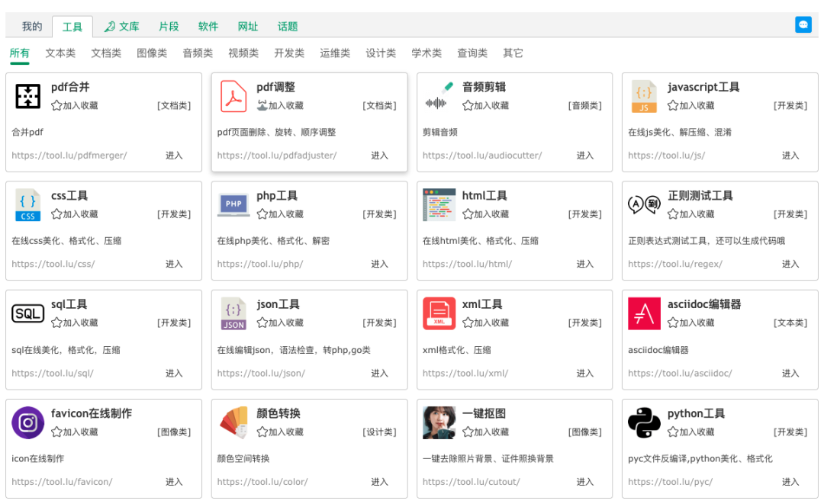Switch to the 话题 tab

pos(288,26)
